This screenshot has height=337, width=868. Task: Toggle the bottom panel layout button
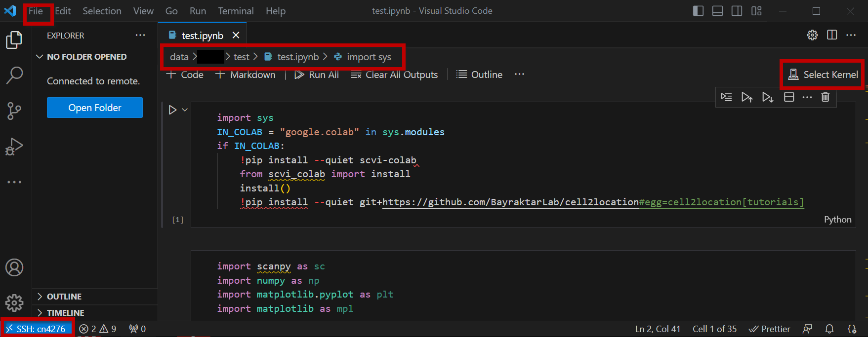click(x=717, y=11)
